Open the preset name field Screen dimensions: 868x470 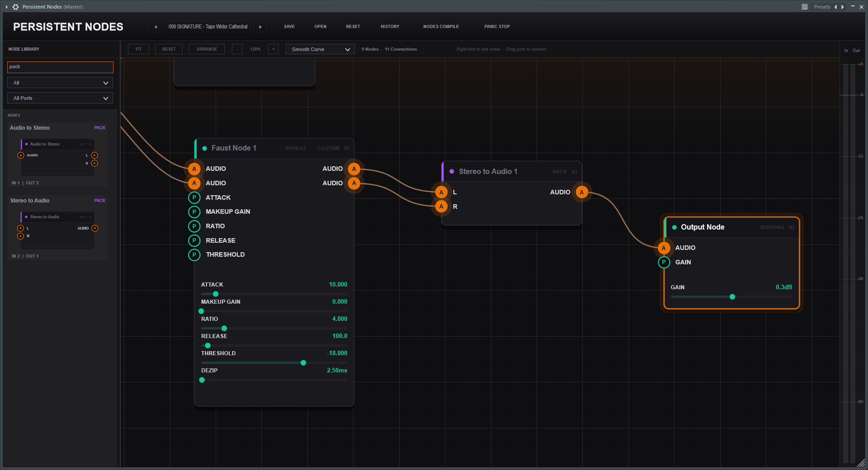click(208, 27)
